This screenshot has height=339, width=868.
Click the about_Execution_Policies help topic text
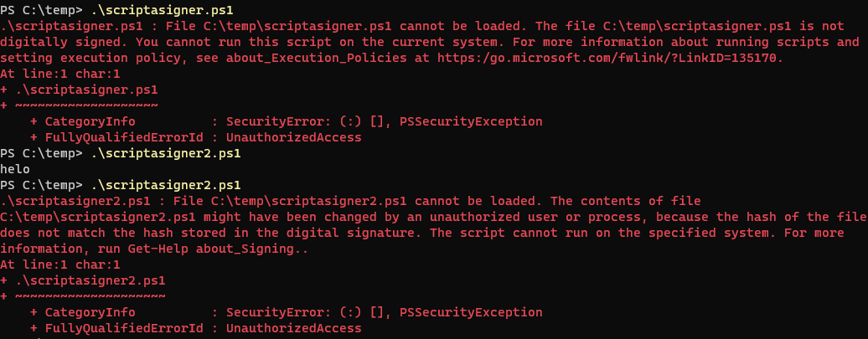tap(270, 58)
